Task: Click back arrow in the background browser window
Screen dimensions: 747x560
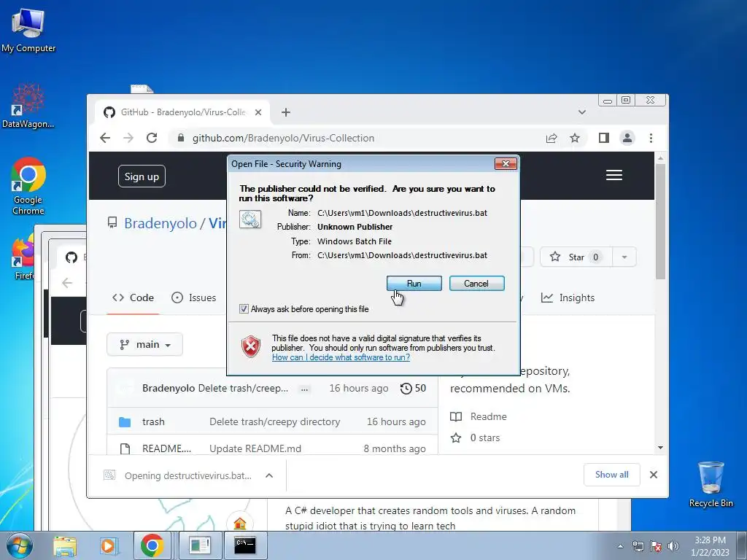Action: pos(67,283)
